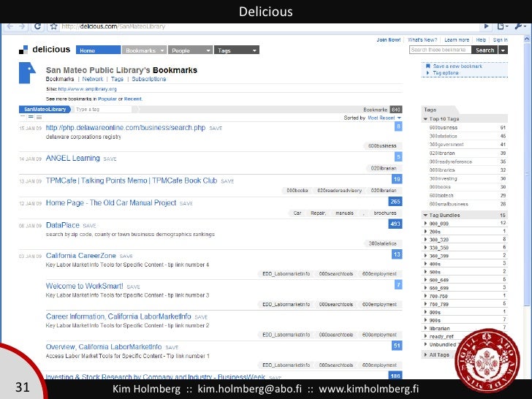Open TPMCafe Book Club bookmark
The image size is (532, 399).
(132, 180)
